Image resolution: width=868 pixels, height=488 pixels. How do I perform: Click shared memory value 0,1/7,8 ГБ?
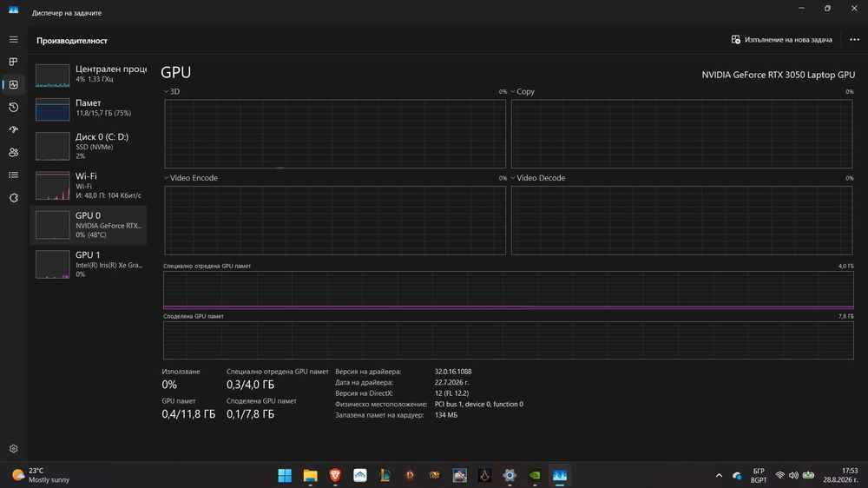(250, 414)
